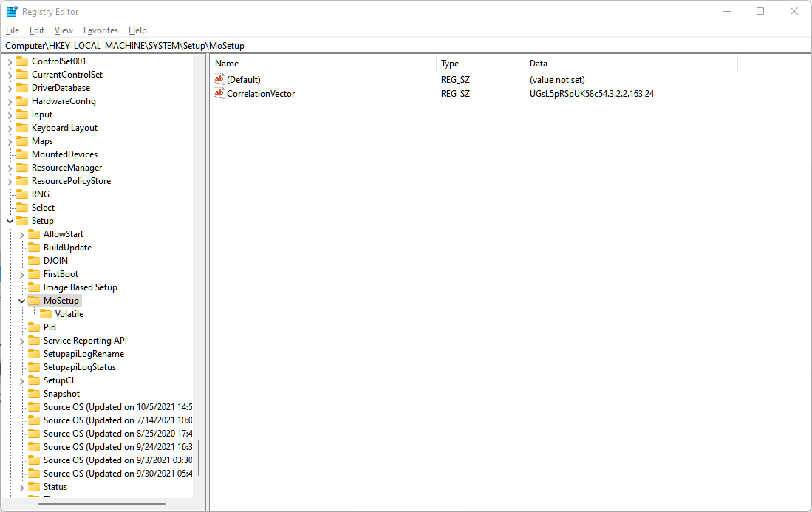Click the RNG folder icon

22,194
